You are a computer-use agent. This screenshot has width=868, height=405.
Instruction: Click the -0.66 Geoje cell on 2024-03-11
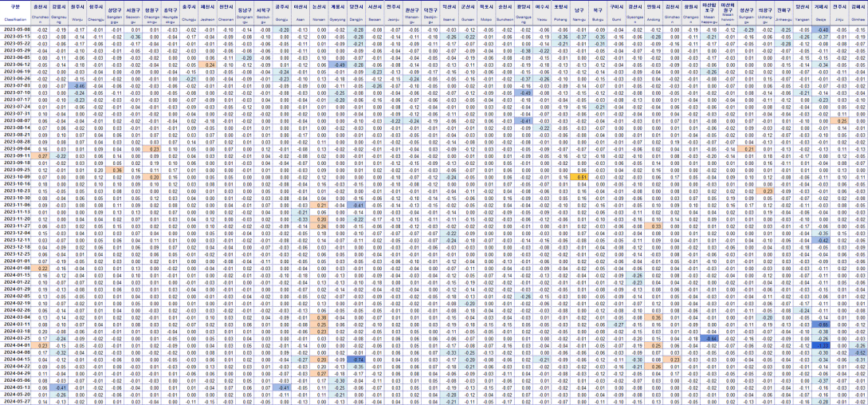821,324
